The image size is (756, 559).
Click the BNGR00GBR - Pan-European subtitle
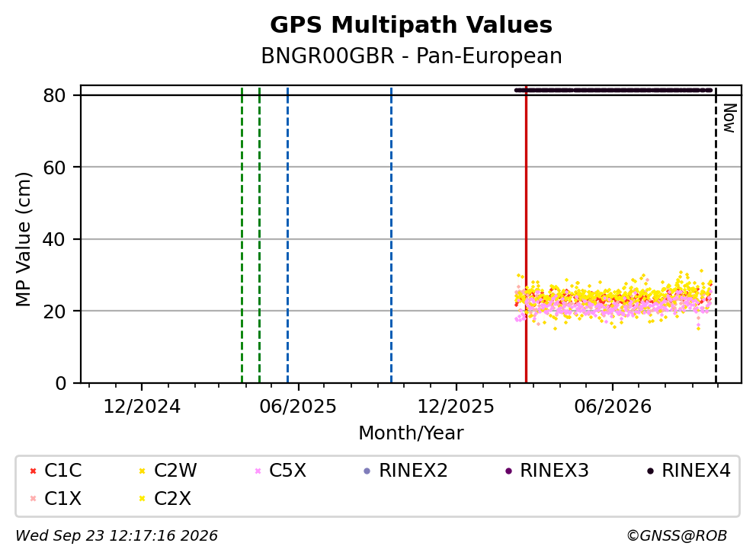coord(412,56)
